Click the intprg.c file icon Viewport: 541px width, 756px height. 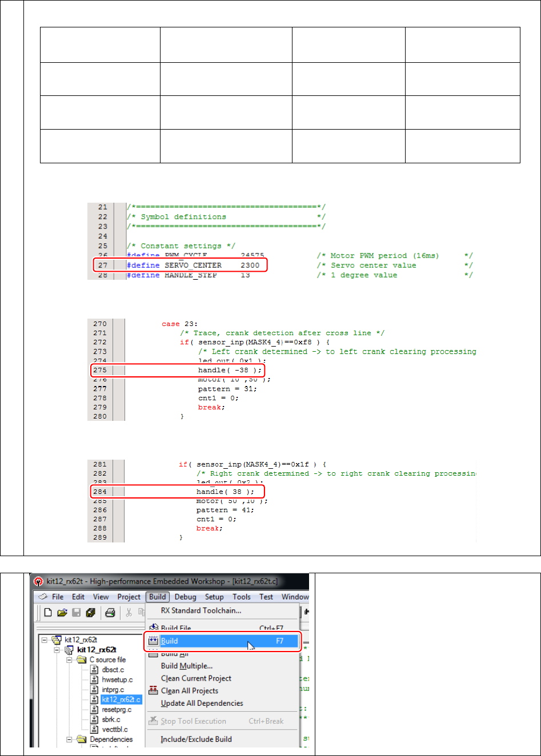95,690
